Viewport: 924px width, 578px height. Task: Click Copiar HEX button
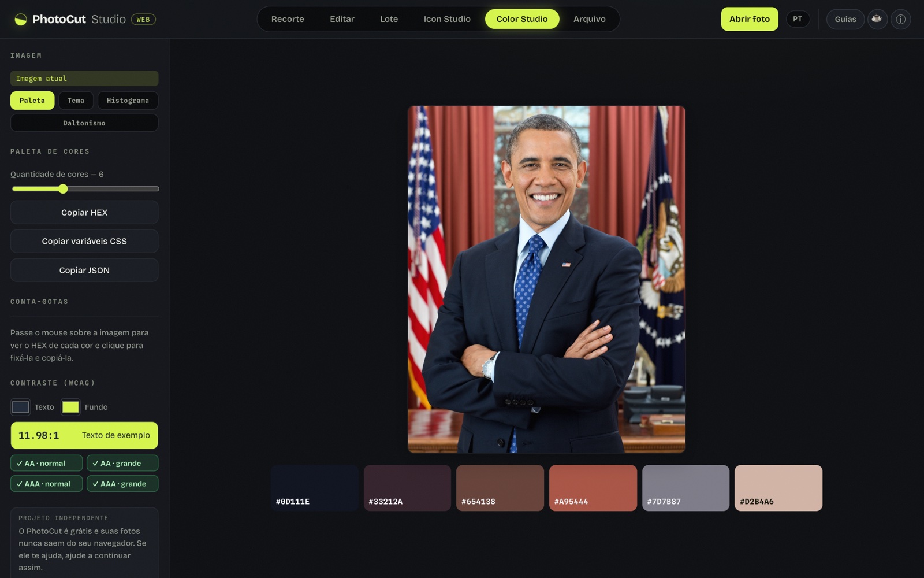[84, 212]
